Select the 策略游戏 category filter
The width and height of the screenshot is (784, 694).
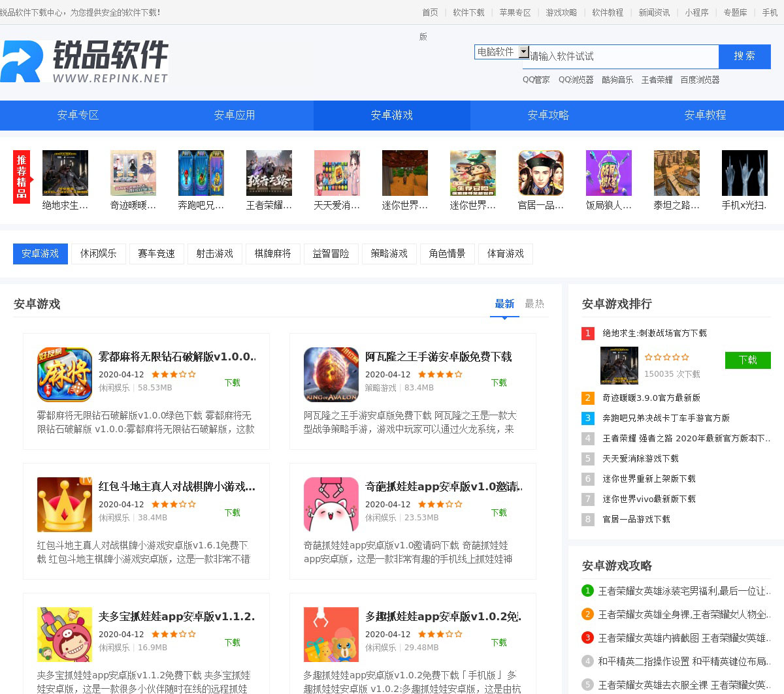coord(389,253)
